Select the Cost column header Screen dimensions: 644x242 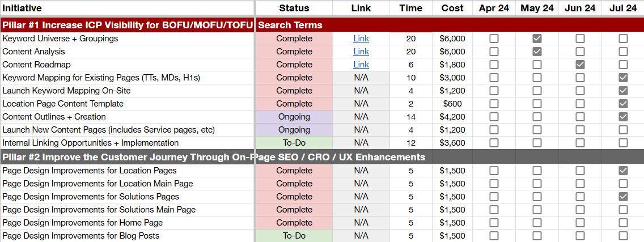click(x=452, y=8)
